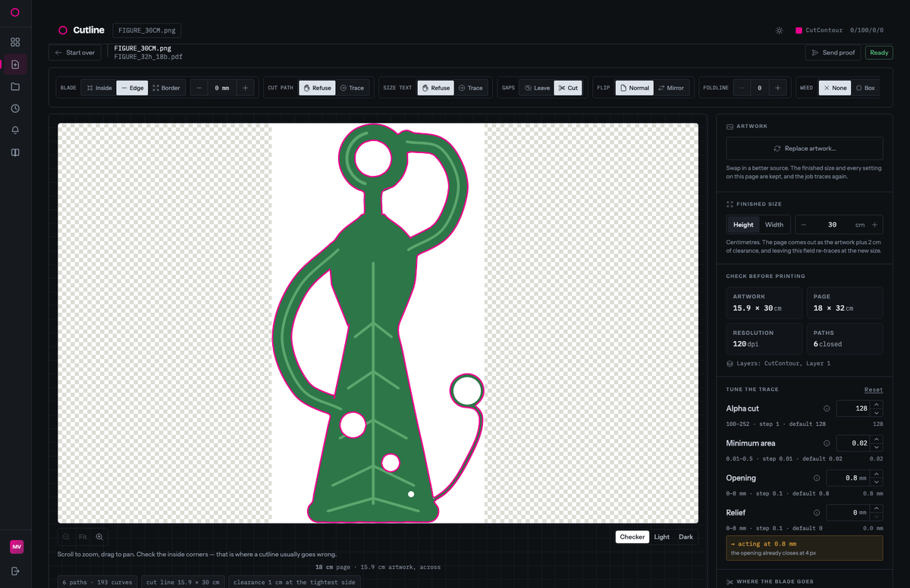Click the FIGURE_32h_18b.pdf output name
The width and height of the screenshot is (910, 588).
tap(149, 57)
